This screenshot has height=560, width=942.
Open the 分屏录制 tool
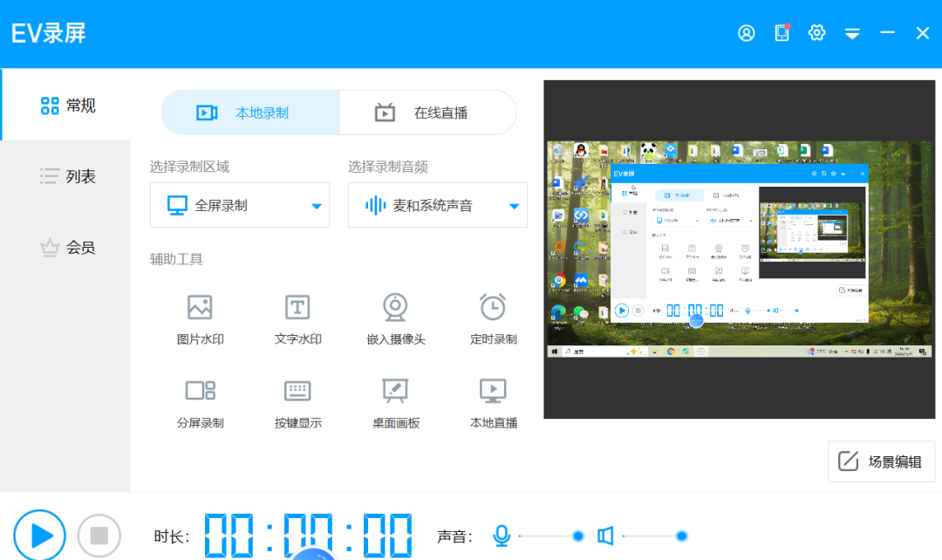[x=200, y=403]
